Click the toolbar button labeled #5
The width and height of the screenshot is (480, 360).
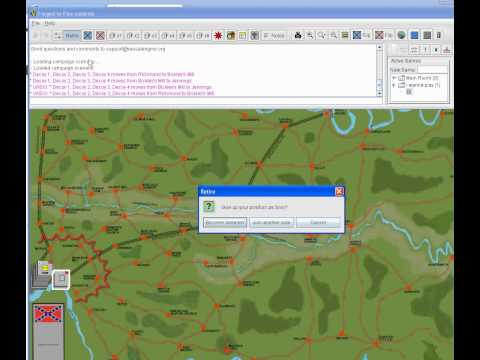pyautogui.click(x=185, y=35)
